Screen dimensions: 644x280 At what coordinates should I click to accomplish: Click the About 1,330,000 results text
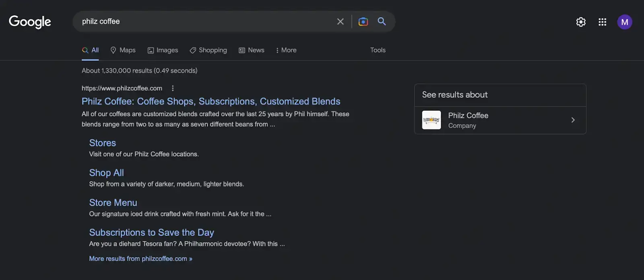click(139, 71)
